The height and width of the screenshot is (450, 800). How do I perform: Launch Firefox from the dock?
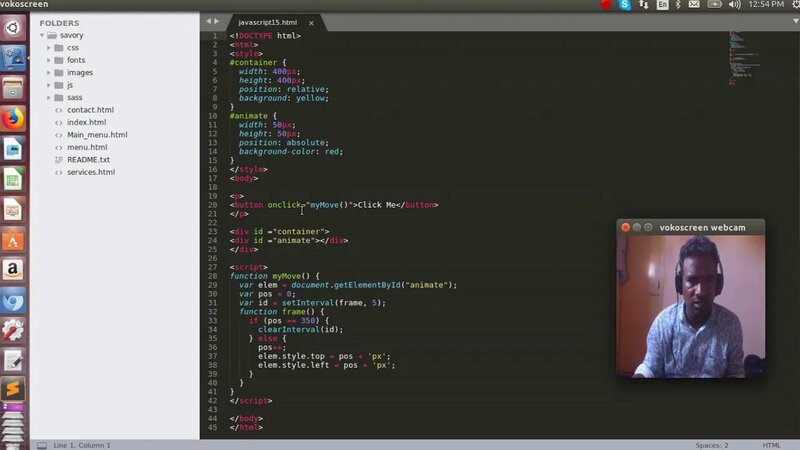pyautogui.click(x=13, y=118)
